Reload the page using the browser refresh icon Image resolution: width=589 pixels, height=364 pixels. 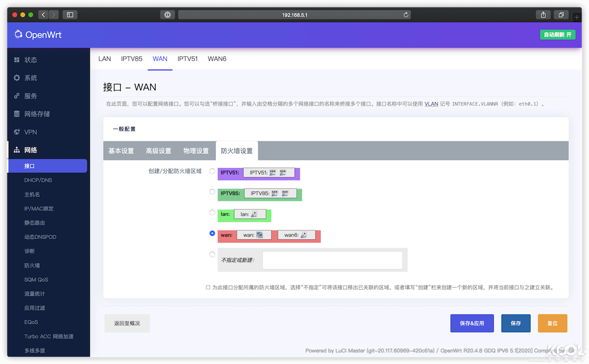(405, 14)
